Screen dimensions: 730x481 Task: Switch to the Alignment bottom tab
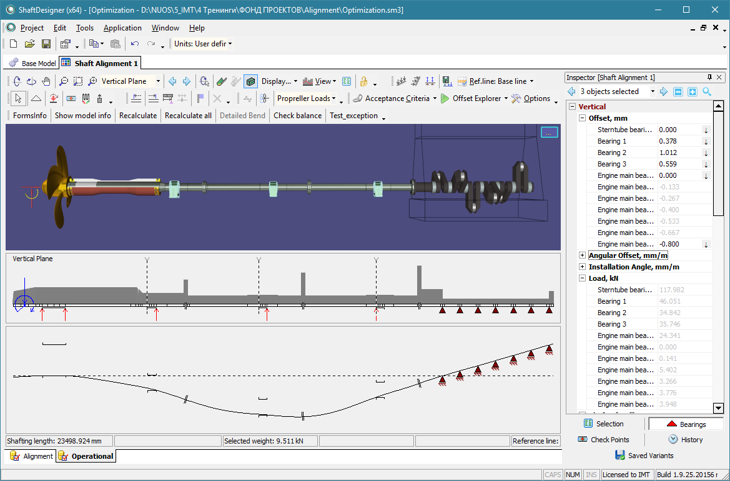click(32, 456)
